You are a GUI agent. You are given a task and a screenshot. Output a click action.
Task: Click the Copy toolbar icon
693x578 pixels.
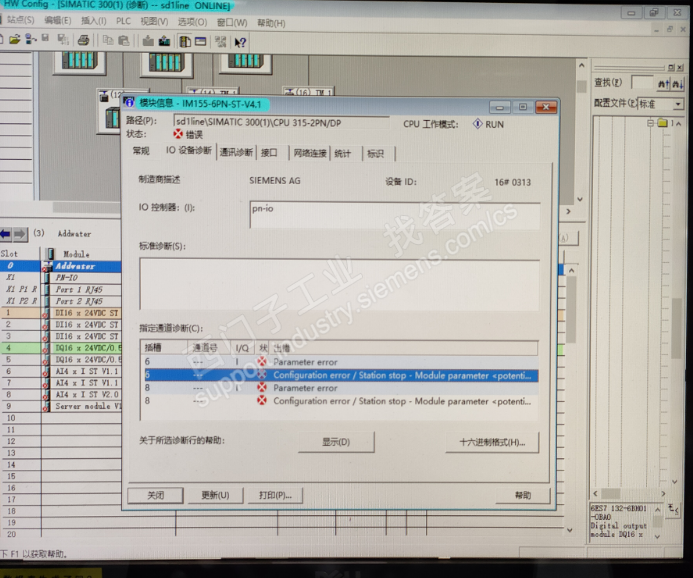coord(108,41)
